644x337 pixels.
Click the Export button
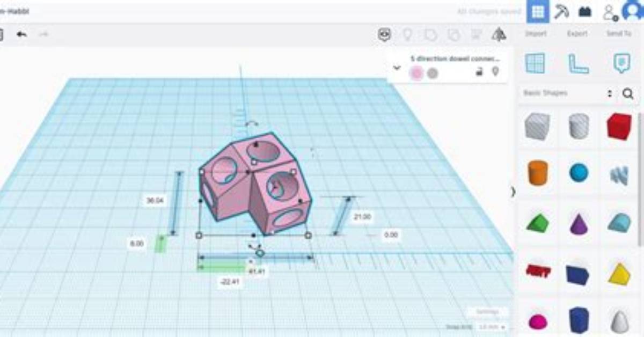coord(577,34)
